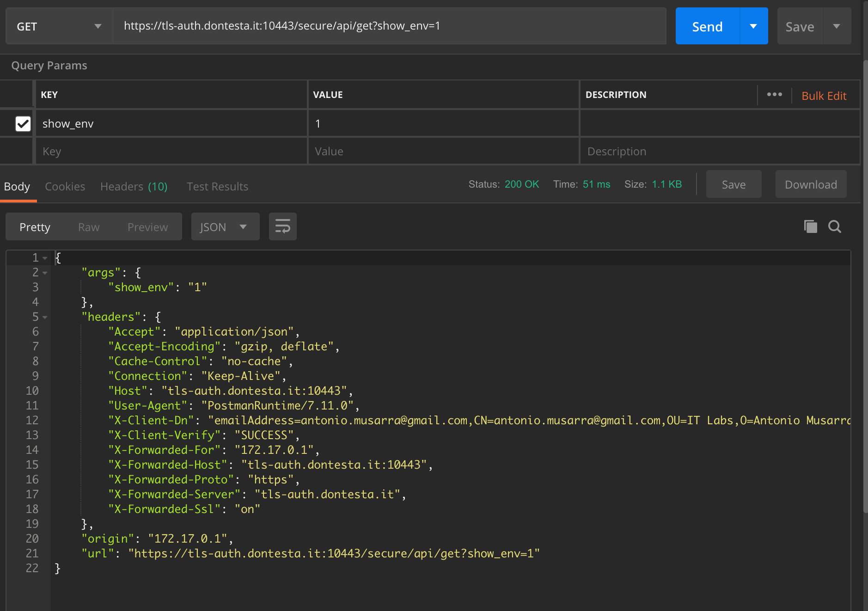Toggle the line wrap icon
The width and height of the screenshot is (868, 611).
tap(283, 226)
